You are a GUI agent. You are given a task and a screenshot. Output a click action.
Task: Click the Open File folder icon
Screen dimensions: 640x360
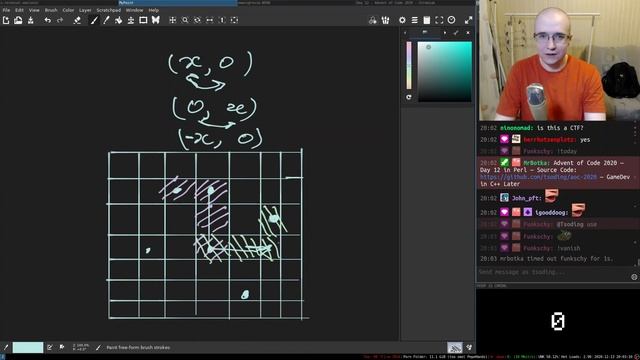18,20
